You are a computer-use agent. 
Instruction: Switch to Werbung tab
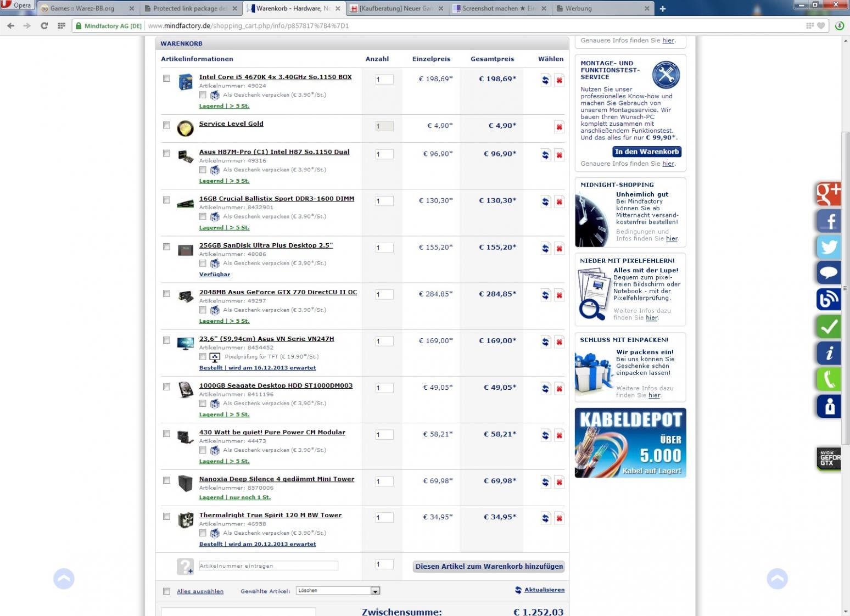[x=602, y=8]
